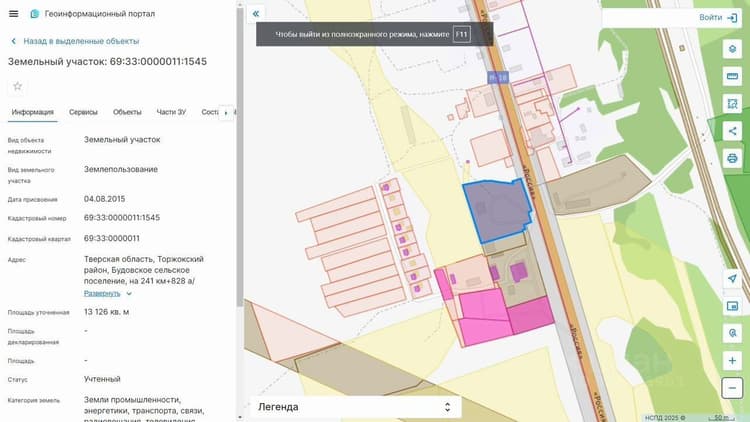
Task: Add parcel to favorites with star
Action: [18, 87]
